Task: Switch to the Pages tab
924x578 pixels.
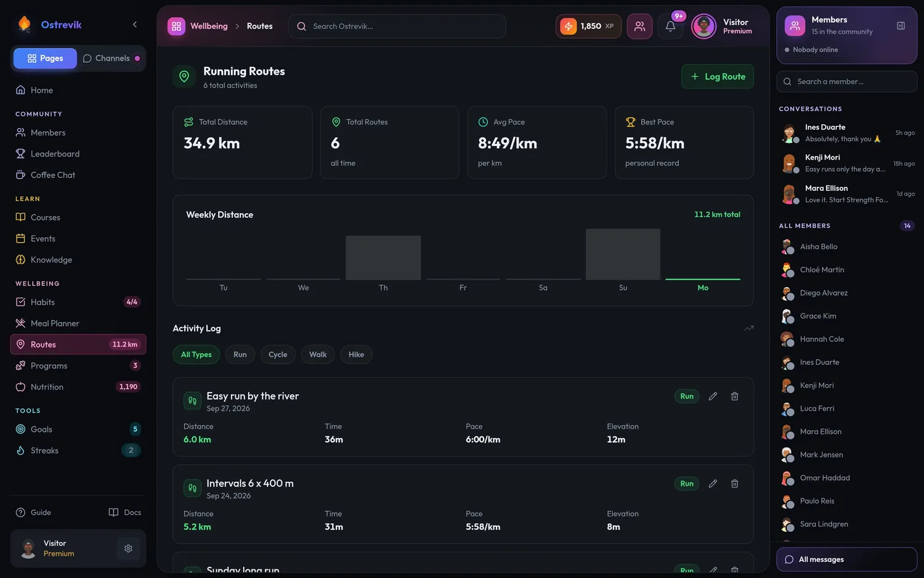Action: coord(45,59)
